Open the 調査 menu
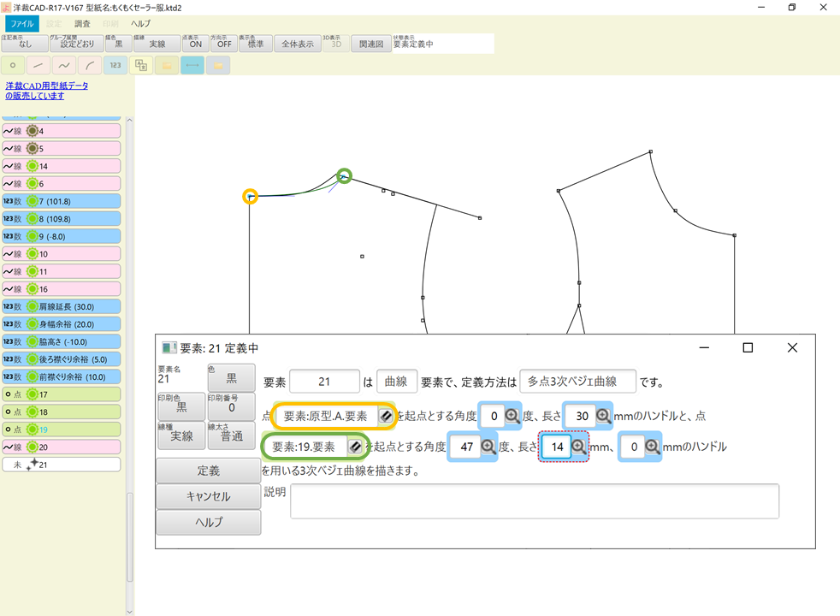The height and width of the screenshot is (616, 840). coord(81,23)
